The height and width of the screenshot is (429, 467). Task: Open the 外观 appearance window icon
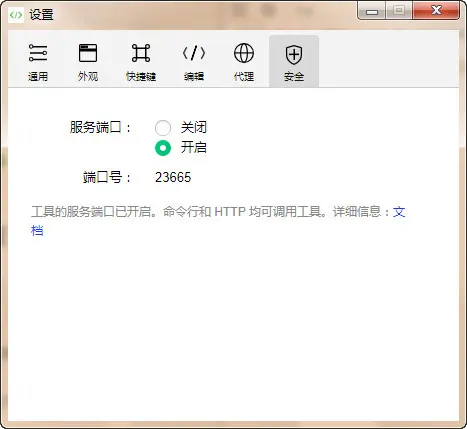88,53
